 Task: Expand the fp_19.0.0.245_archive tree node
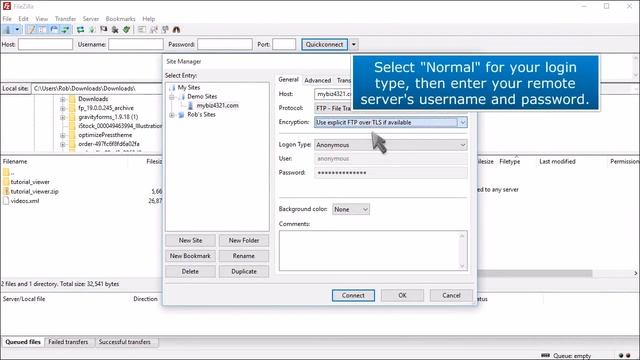[62, 108]
